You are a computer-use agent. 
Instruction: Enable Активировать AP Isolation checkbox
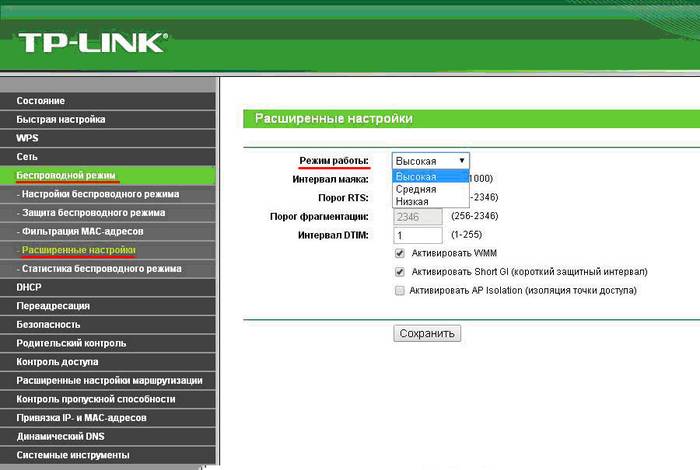coord(400,290)
